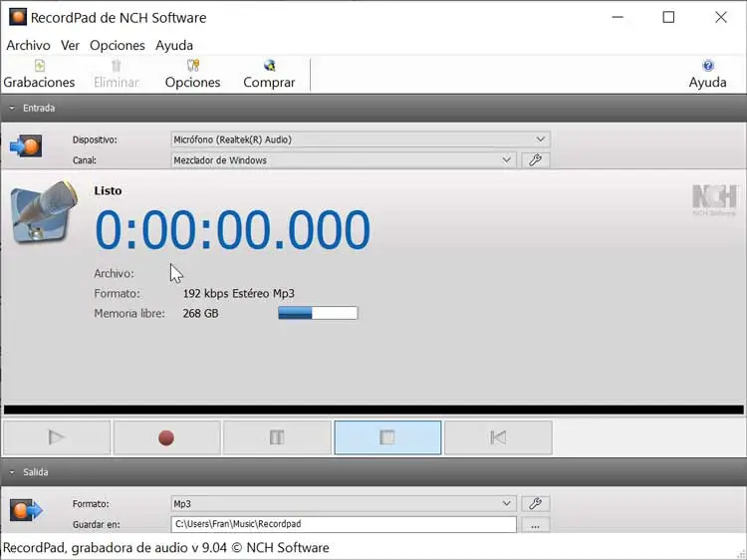The width and height of the screenshot is (747, 560).
Task: Click the Go to start button
Action: (x=498, y=437)
